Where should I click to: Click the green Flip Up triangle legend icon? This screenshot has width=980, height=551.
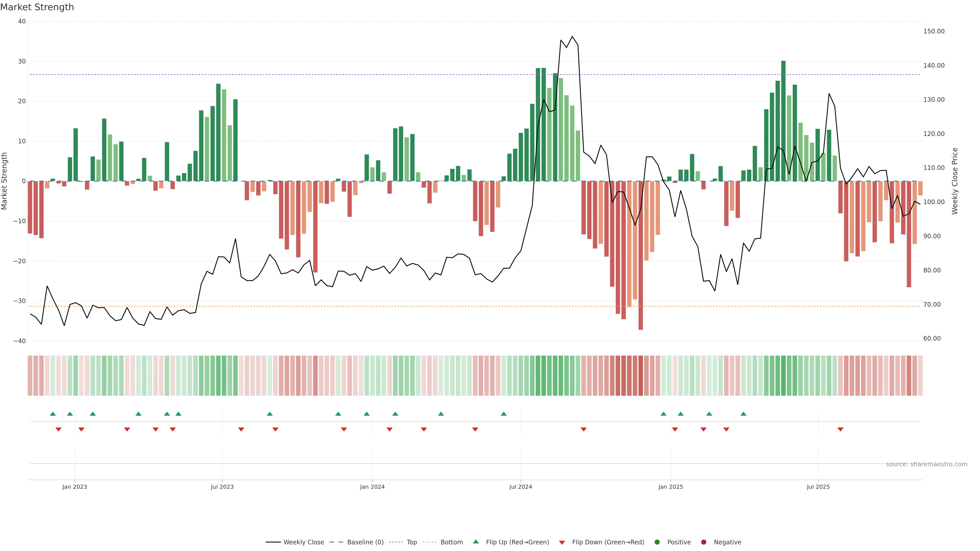(x=475, y=542)
